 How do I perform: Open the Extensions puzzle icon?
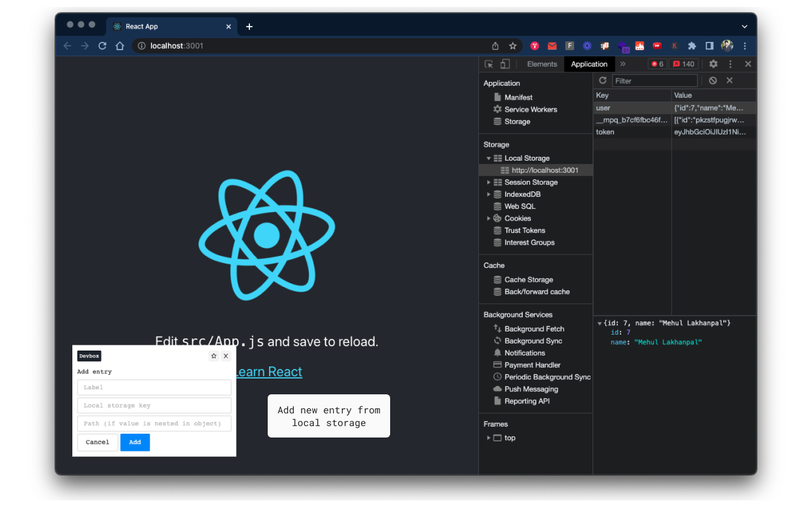tap(692, 46)
